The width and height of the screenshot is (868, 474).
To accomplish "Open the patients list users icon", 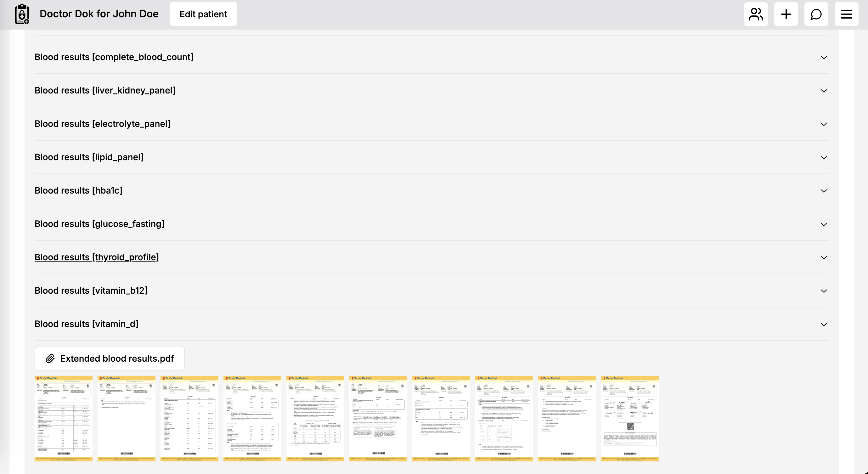I will (x=755, y=14).
